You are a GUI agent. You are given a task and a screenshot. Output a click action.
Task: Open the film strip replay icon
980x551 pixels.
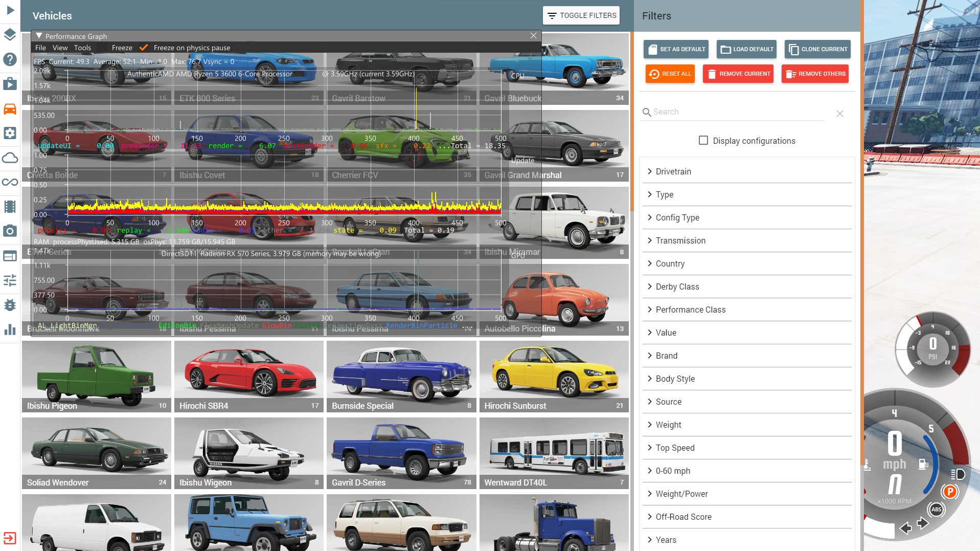pos(10,207)
